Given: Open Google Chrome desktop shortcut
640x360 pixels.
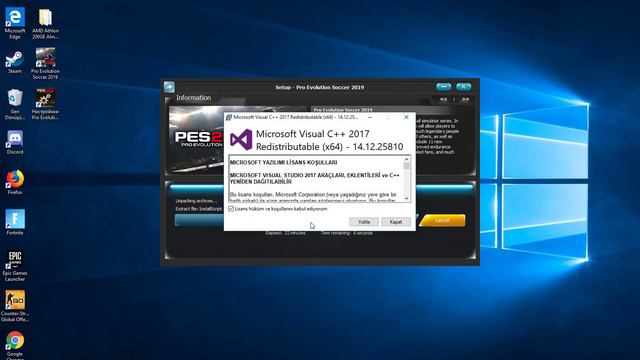Looking at the screenshot, I should point(15,345).
